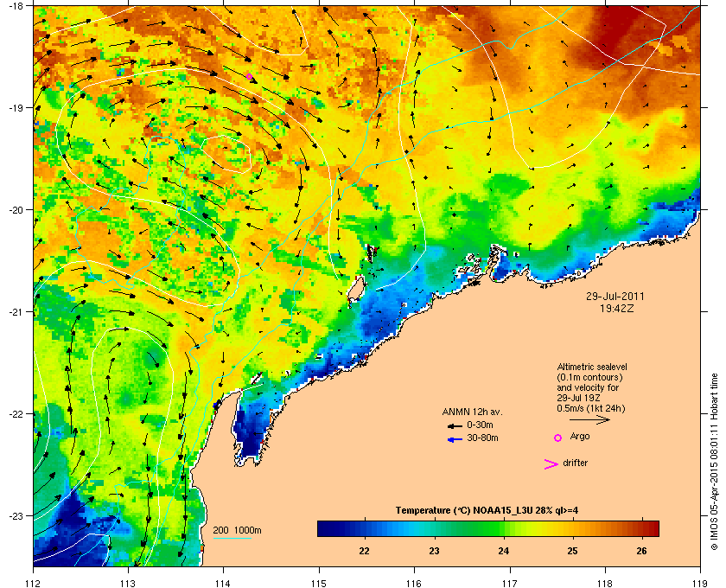The height and width of the screenshot is (588, 726).
Task: Click the colorbar tick label 24
Action: tap(503, 551)
